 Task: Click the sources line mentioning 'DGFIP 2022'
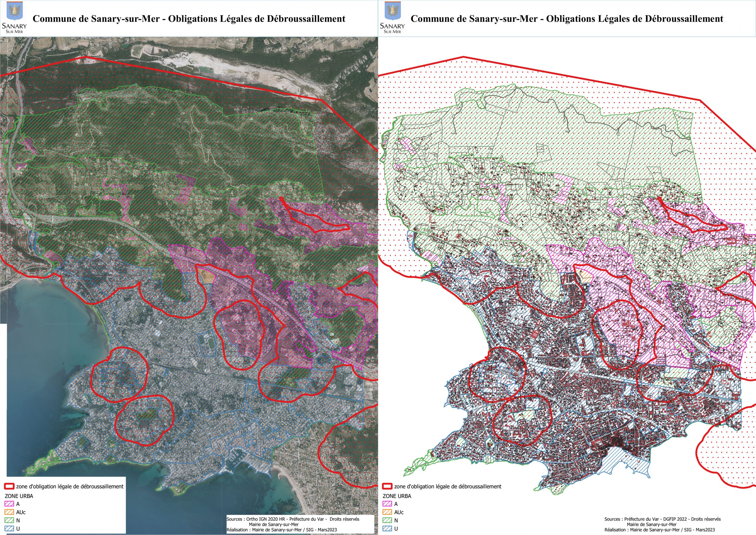coord(662,519)
